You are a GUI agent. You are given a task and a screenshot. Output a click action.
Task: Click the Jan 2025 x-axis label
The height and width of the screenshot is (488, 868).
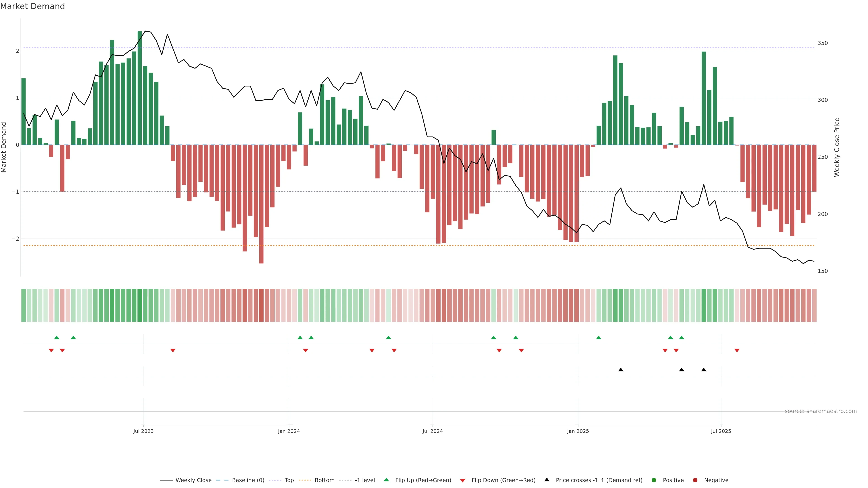pos(578,431)
